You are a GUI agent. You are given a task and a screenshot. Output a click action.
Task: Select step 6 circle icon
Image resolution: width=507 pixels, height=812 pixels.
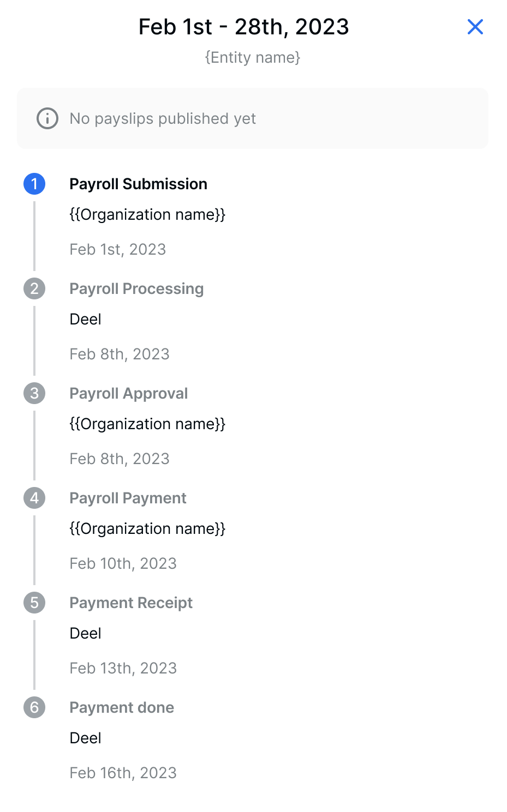click(34, 707)
